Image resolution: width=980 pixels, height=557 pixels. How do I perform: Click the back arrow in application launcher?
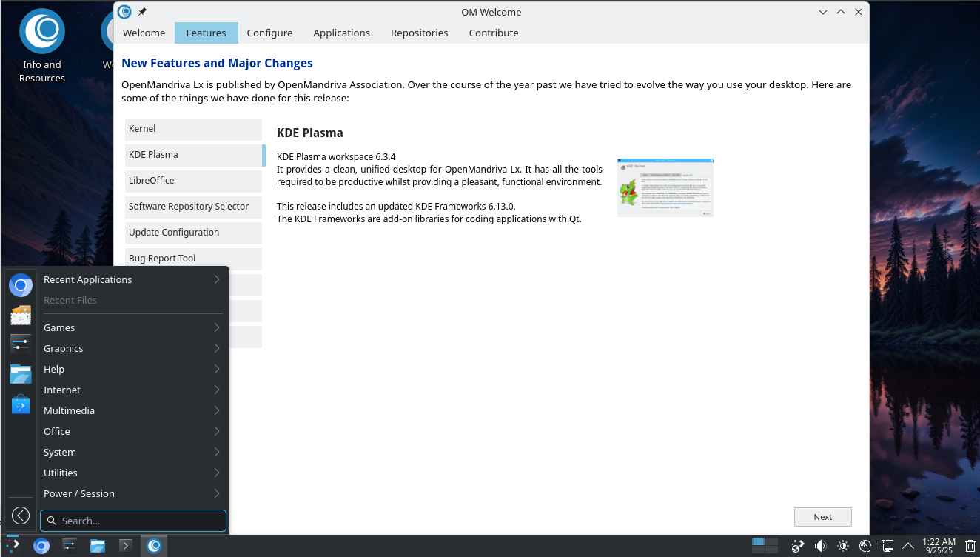coord(21,516)
